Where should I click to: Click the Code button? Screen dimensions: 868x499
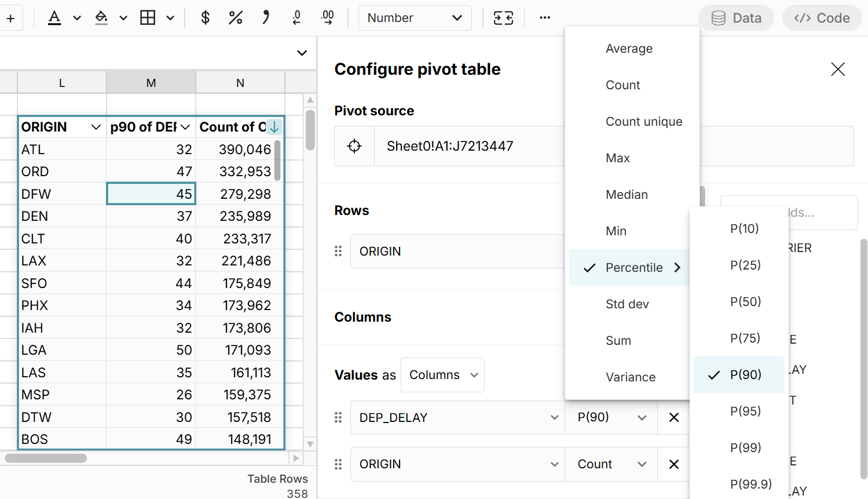coord(822,18)
